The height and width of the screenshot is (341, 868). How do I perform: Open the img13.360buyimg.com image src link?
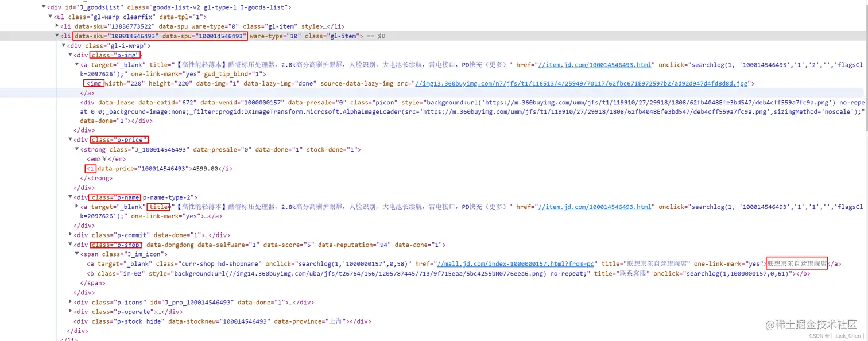coord(582,84)
